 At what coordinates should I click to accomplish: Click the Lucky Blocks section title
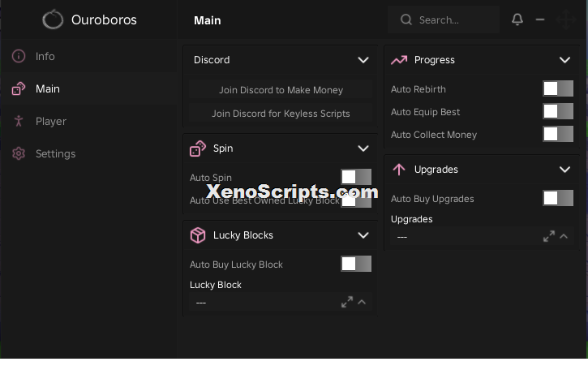243,235
